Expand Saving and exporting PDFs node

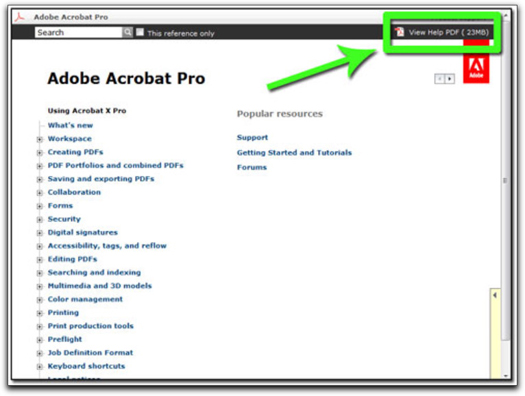[x=40, y=179]
